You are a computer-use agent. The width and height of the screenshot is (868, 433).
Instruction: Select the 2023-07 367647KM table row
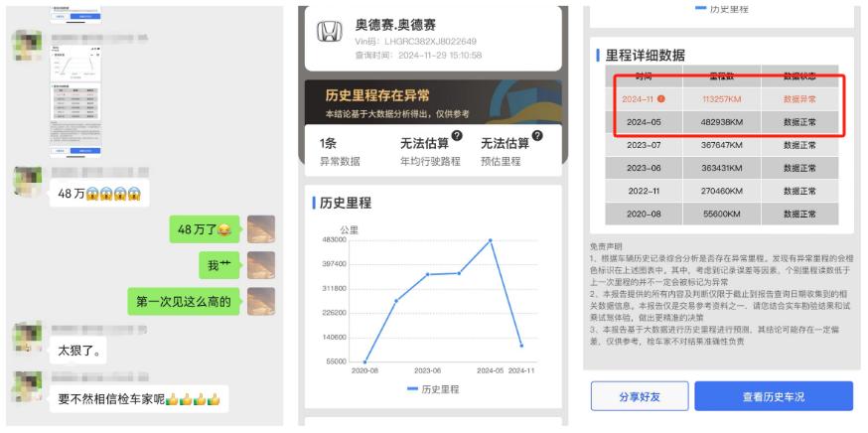point(723,144)
